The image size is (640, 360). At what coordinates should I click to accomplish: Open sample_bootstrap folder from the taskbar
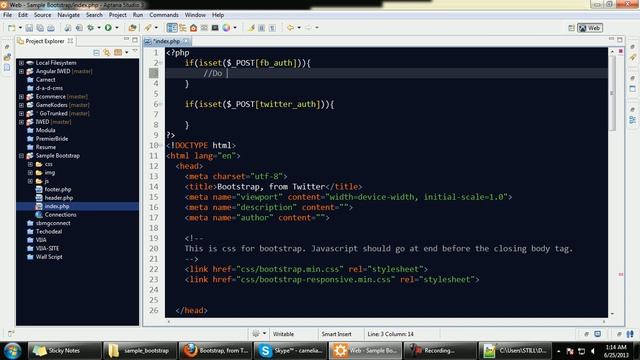click(x=139, y=351)
